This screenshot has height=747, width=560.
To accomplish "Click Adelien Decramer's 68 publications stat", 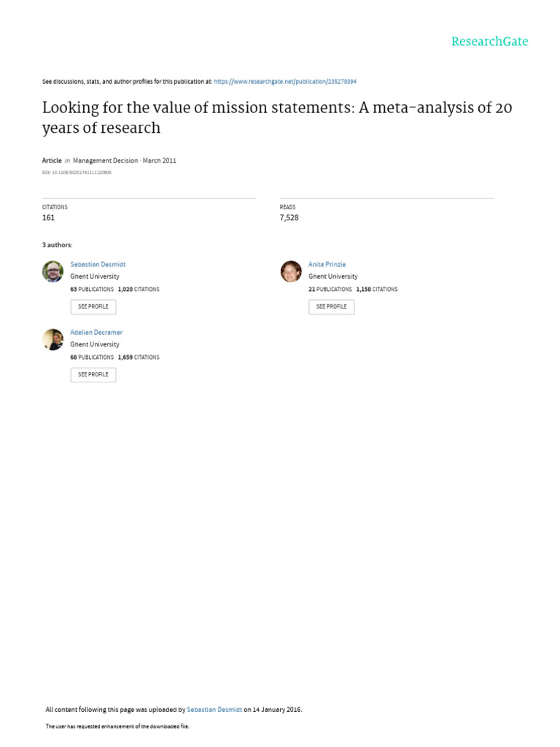I will click(x=92, y=357).
